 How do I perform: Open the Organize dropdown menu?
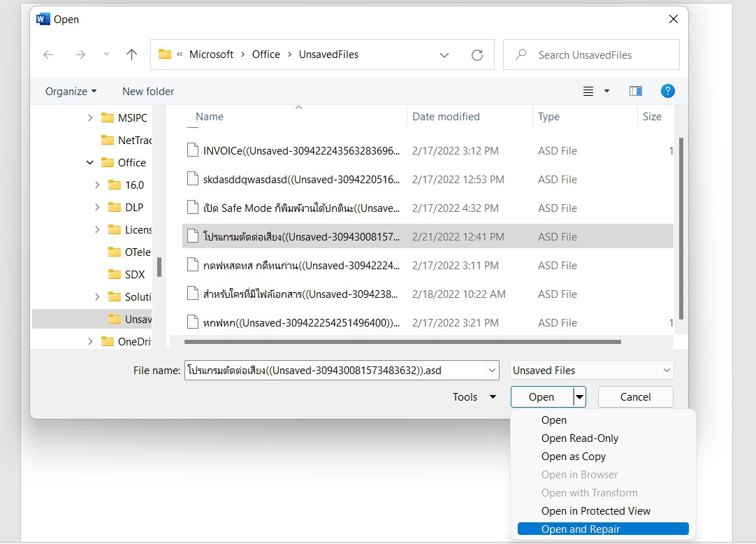[x=71, y=91]
